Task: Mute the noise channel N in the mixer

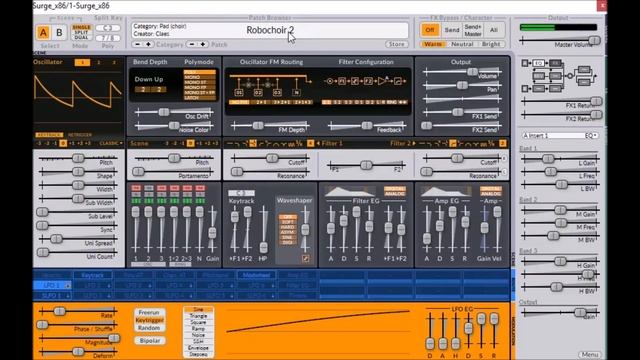Action: 200,188
